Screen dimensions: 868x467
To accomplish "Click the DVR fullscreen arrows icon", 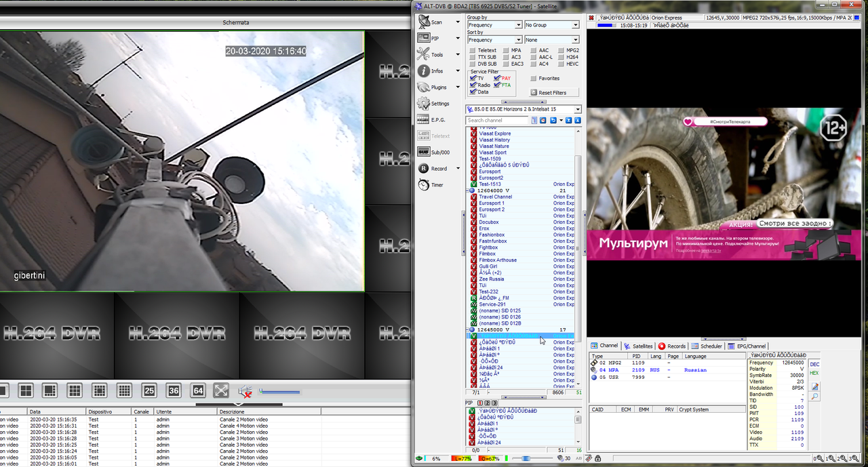I will point(221,390).
